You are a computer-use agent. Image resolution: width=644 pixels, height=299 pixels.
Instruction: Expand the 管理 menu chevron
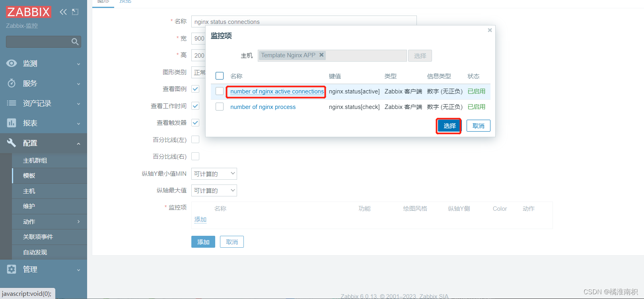(x=78, y=270)
